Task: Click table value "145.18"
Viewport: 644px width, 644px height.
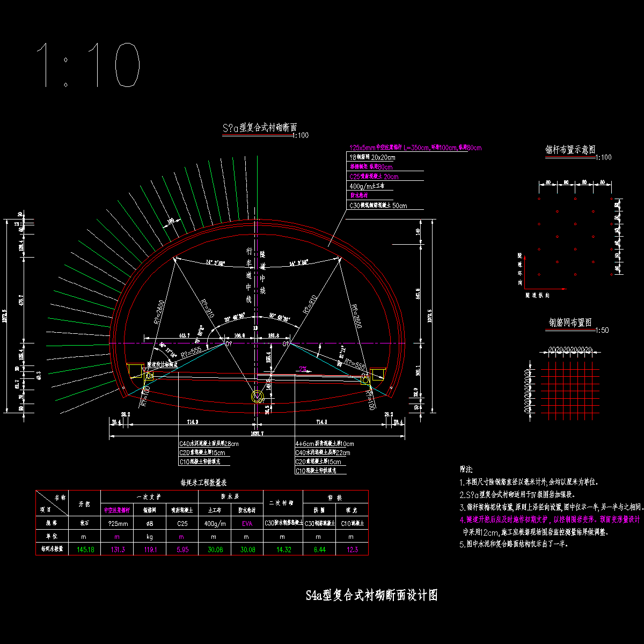Action: tap(86, 550)
